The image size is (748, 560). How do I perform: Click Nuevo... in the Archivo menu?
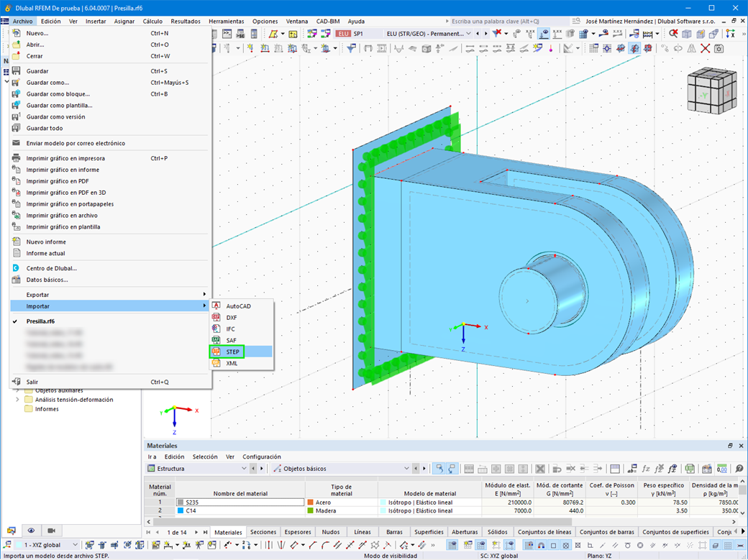tap(110, 33)
